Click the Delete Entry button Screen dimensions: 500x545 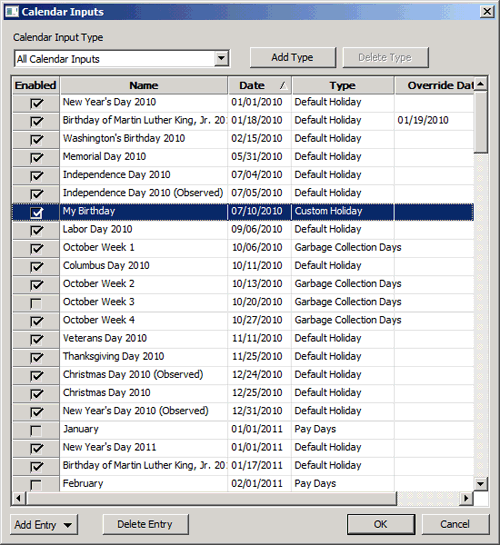click(x=146, y=524)
